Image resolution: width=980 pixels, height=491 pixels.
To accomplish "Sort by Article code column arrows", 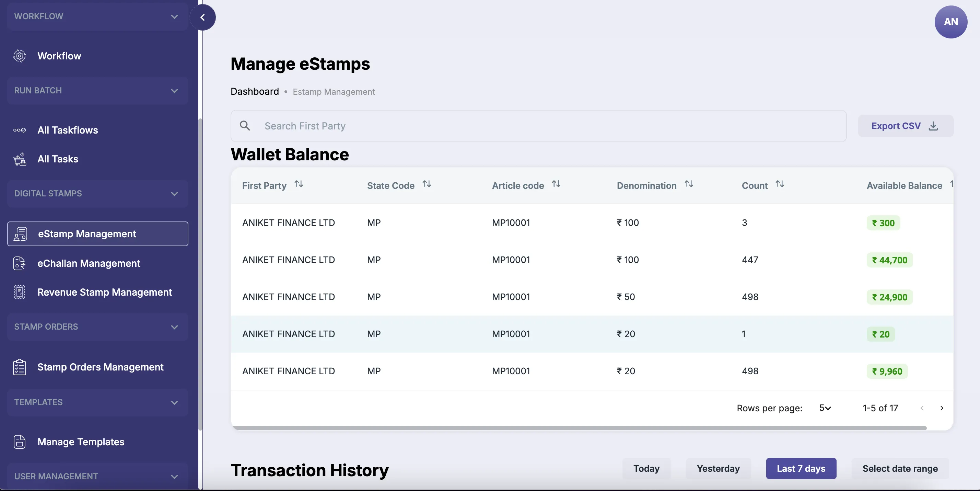I will [x=556, y=184].
